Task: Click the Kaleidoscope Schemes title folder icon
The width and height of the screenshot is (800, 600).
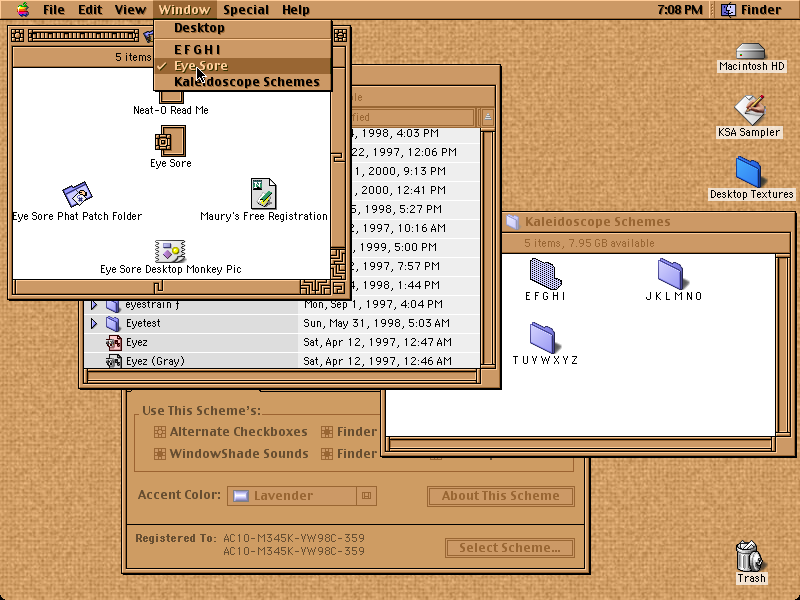Action: [513, 222]
